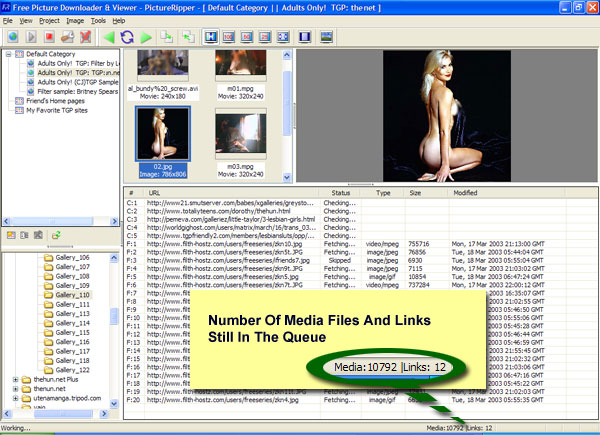The height and width of the screenshot is (435, 600).
Task: Open the Gallery_106 folder
Action: point(72,257)
